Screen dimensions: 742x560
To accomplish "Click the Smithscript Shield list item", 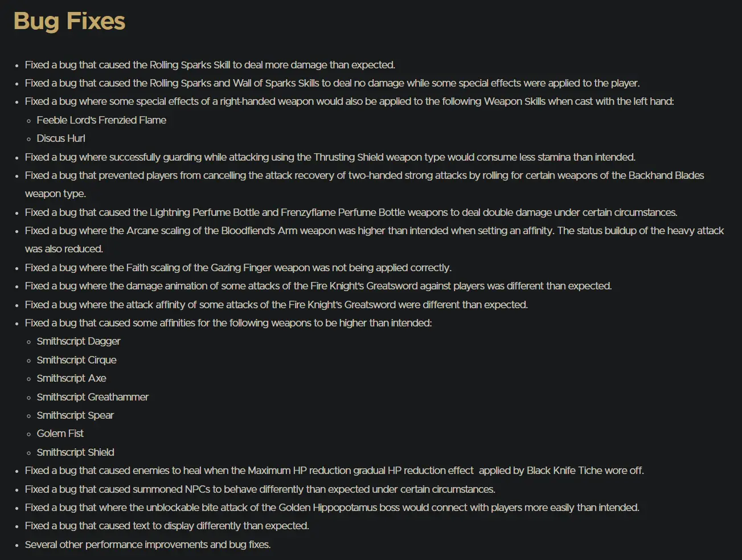I will pos(76,452).
